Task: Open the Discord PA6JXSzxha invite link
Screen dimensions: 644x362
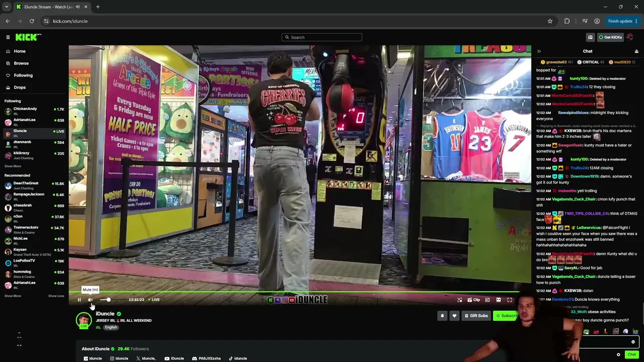Action: [206, 358]
